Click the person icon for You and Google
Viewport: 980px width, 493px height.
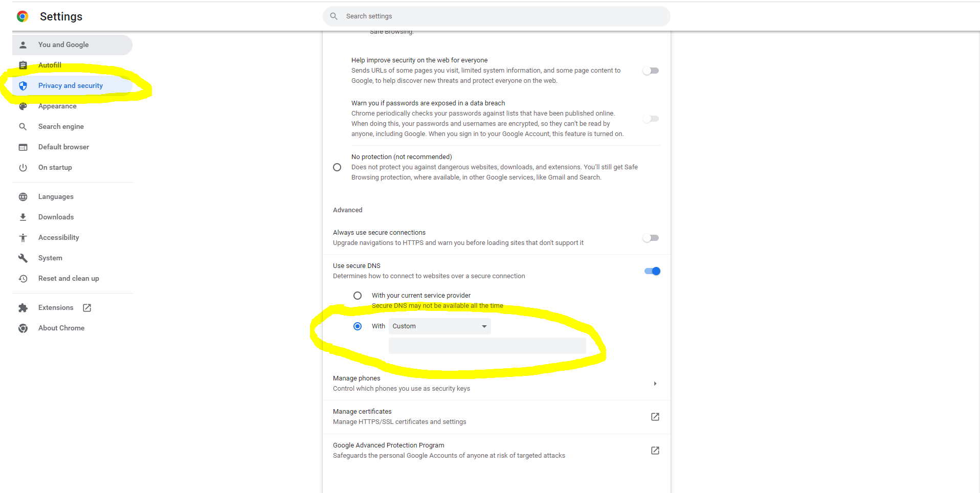(x=23, y=45)
